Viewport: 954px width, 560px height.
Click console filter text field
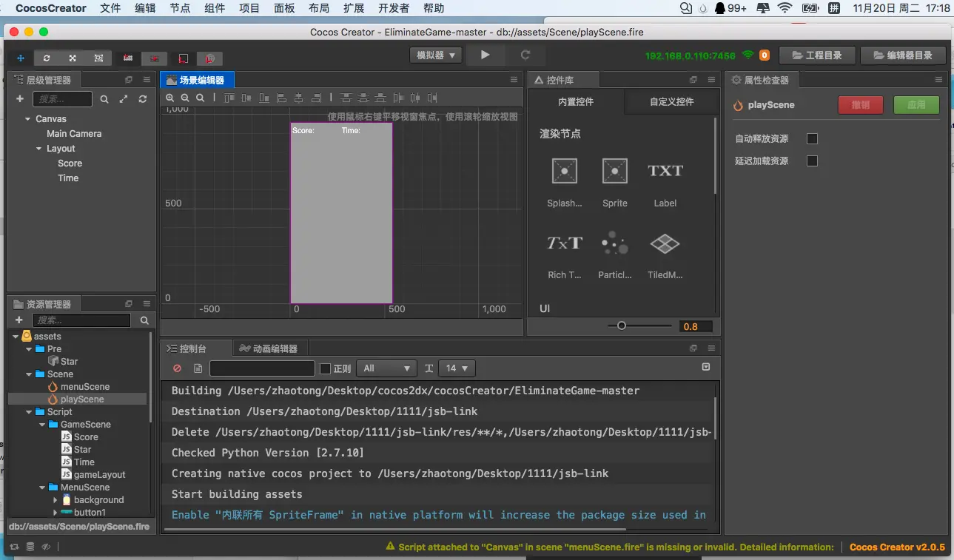click(x=262, y=368)
